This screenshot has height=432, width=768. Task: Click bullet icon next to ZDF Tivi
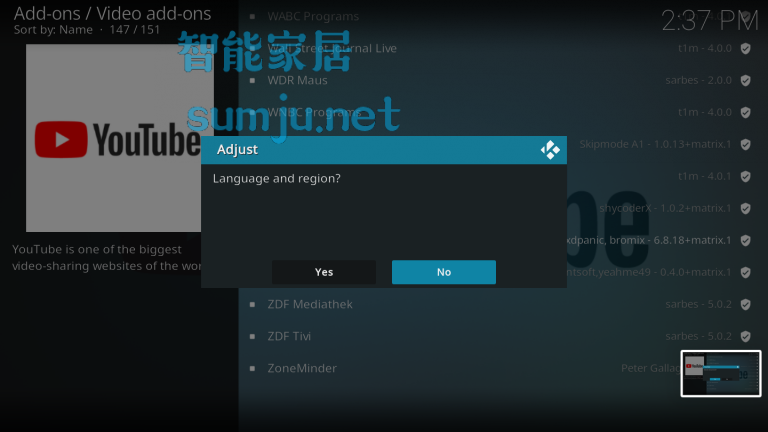click(252, 336)
